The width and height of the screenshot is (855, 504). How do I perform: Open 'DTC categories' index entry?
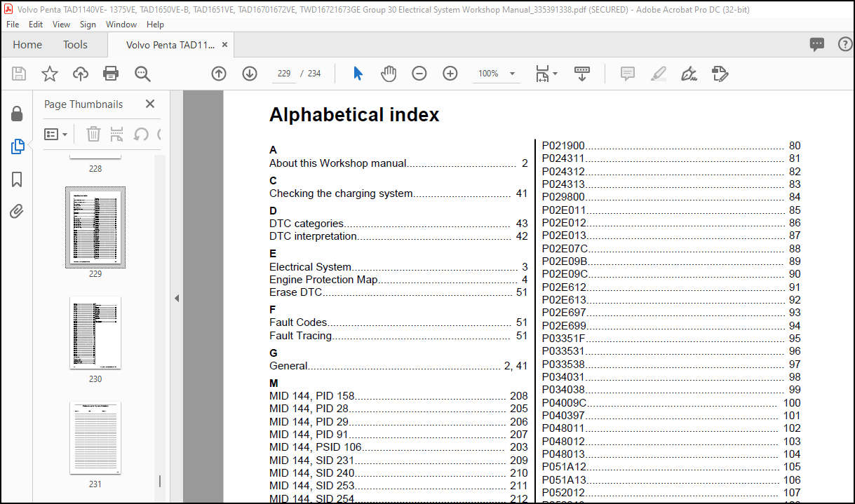coord(398,224)
